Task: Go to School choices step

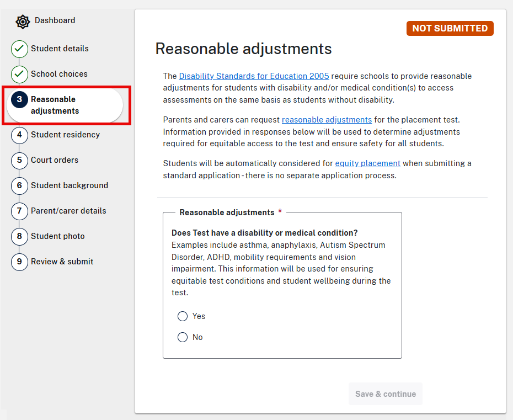Action: coord(59,75)
